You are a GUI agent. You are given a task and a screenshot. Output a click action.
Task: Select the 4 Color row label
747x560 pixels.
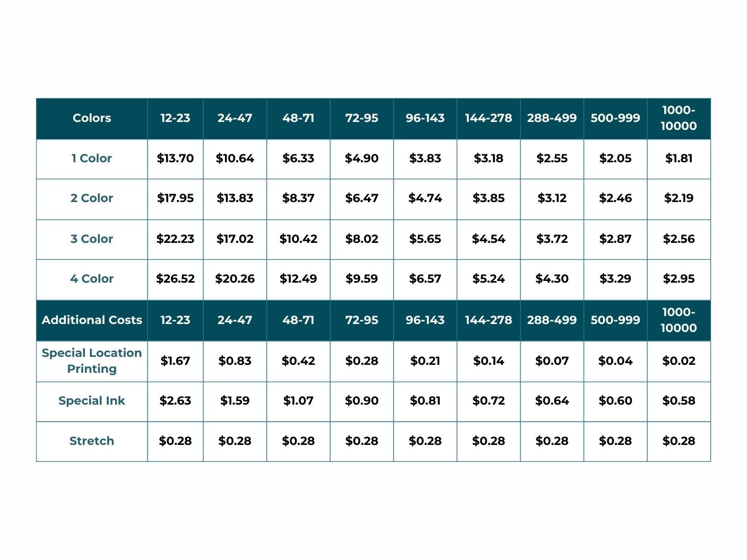pos(92,279)
